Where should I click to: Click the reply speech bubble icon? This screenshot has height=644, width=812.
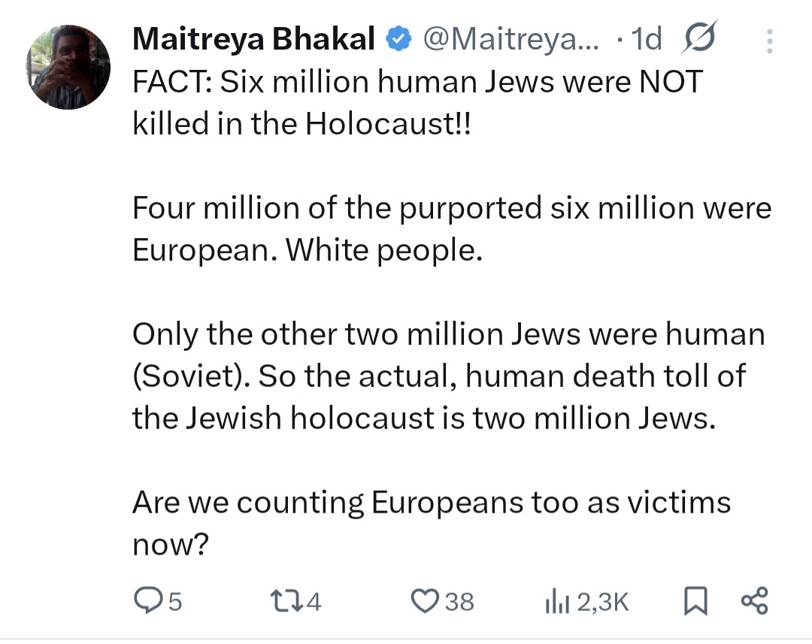pyautogui.click(x=148, y=600)
